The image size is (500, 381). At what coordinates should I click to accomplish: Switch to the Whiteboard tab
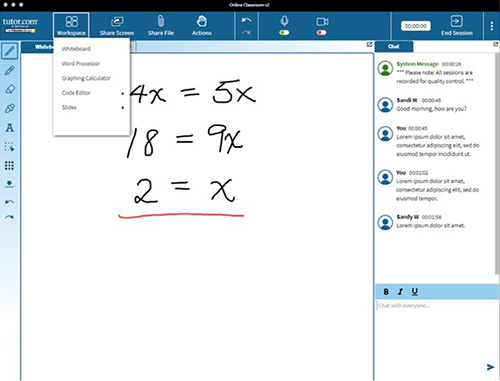click(38, 47)
